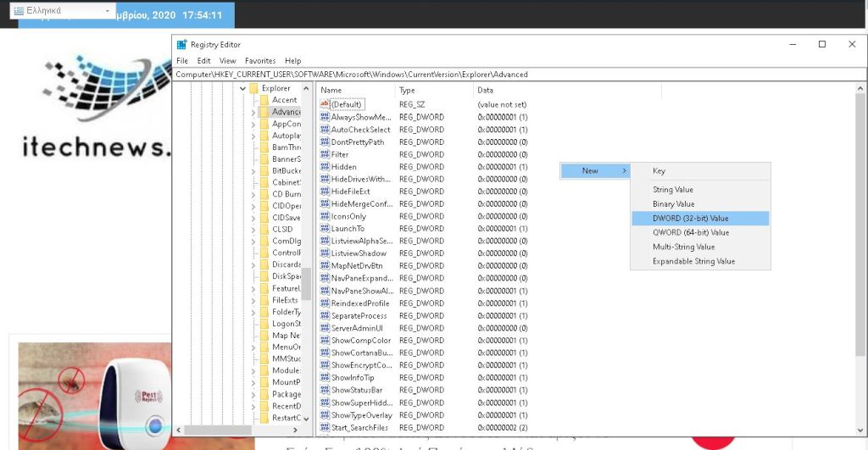The height and width of the screenshot is (450, 868).
Task: Expand the AppCon tree node
Action: [253, 124]
